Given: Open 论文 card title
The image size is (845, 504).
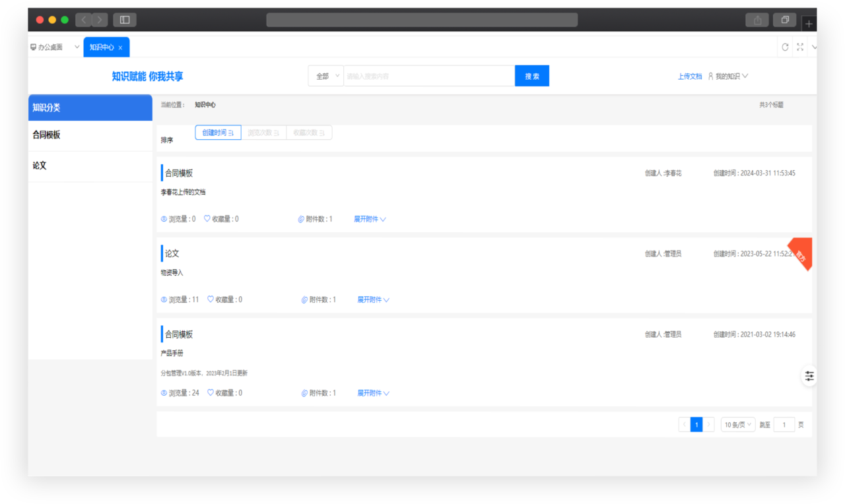Looking at the screenshot, I should pyautogui.click(x=172, y=253).
